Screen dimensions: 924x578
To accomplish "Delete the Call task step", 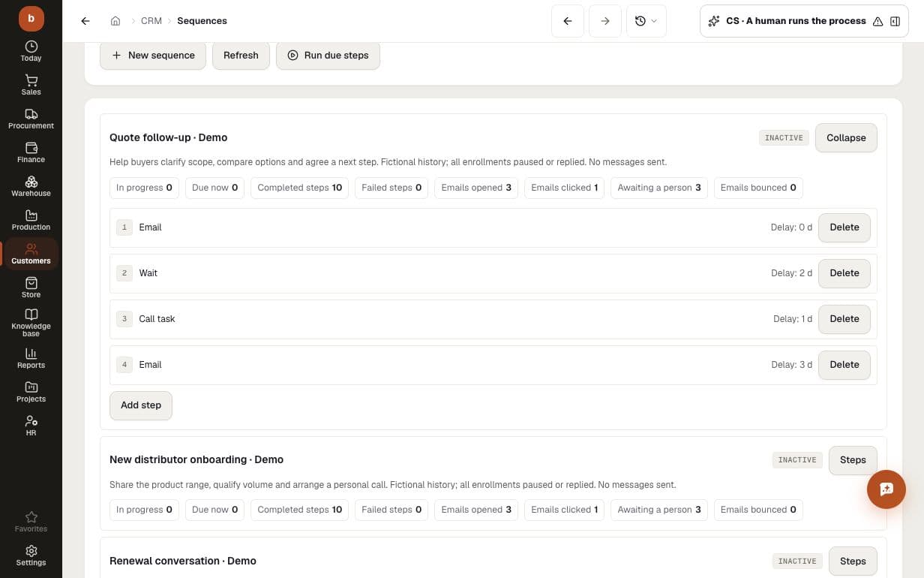I will pyautogui.click(x=844, y=319).
